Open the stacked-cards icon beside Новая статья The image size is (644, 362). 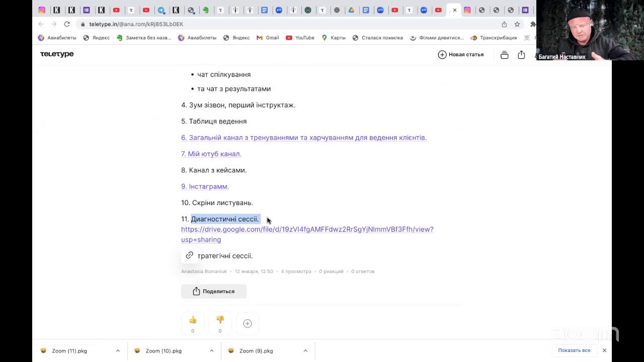504,55
